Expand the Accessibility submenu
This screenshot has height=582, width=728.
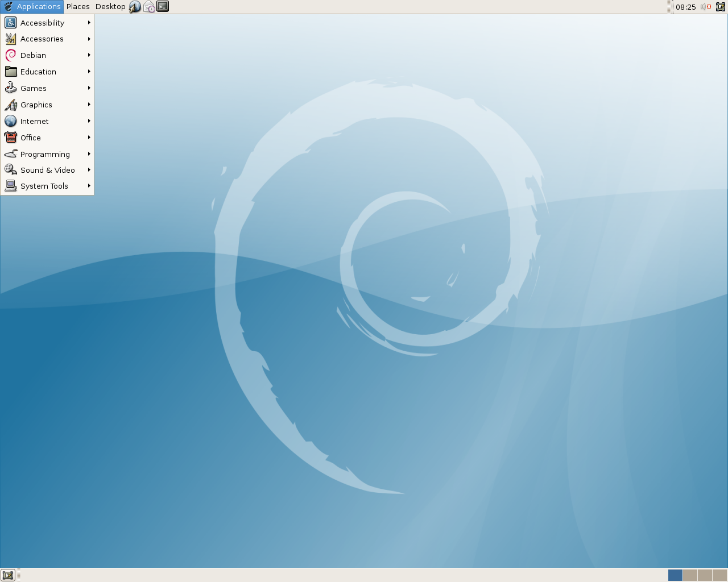point(47,23)
